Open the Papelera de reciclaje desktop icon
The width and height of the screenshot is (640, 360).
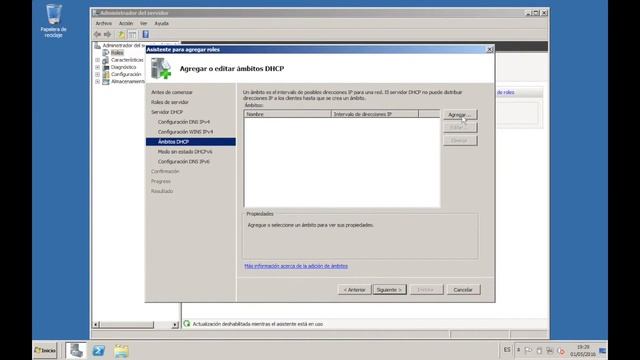point(53,20)
